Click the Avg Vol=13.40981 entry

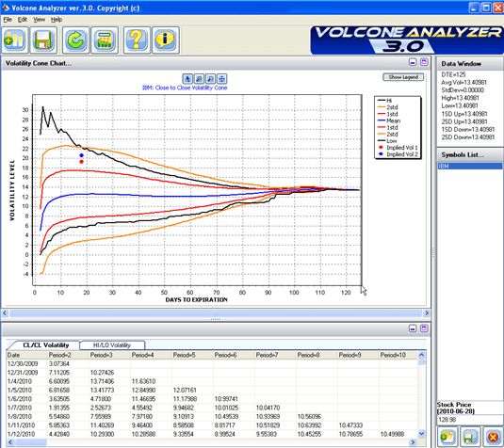pos(463,83)
